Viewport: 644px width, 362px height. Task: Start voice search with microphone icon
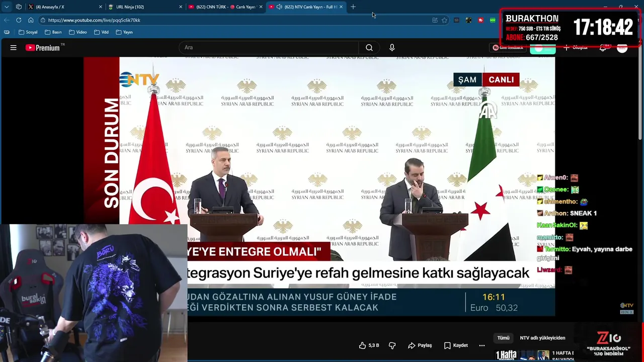392,48
